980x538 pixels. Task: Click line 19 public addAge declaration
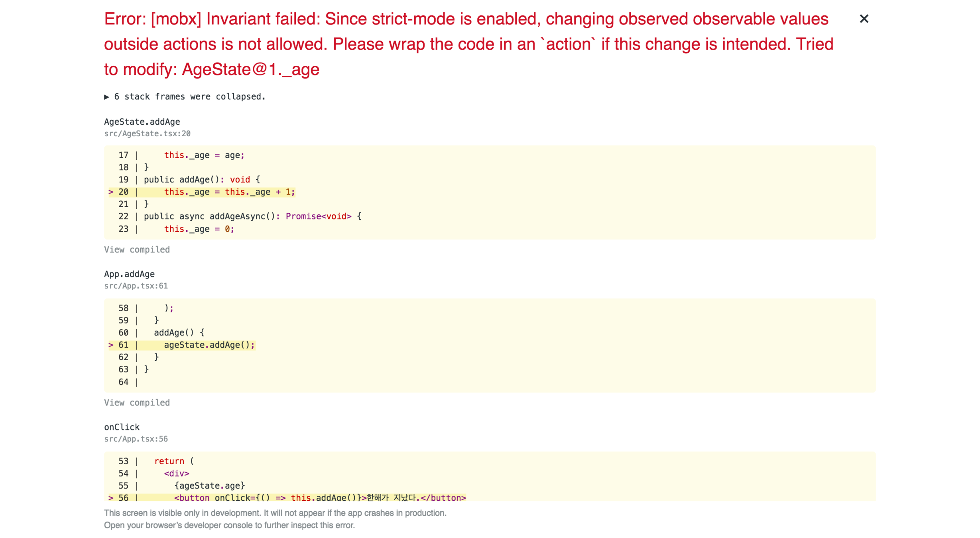click(x=202, y=180)
